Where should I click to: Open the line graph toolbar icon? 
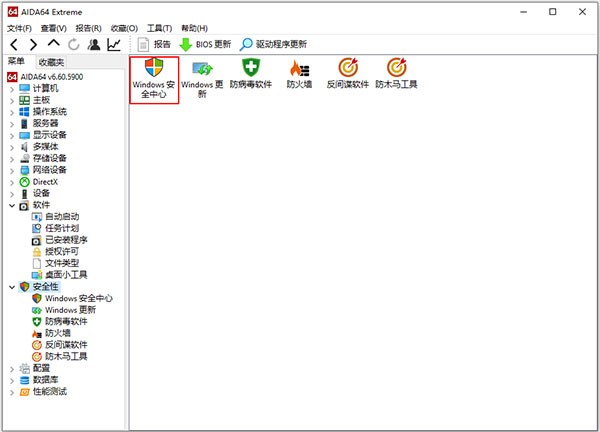click(114, 45)
